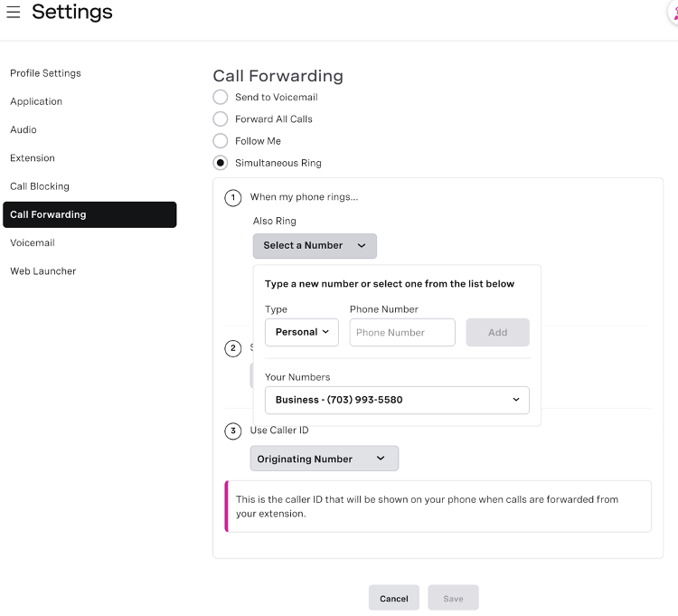Select the Send to Voicemail option

221,97
